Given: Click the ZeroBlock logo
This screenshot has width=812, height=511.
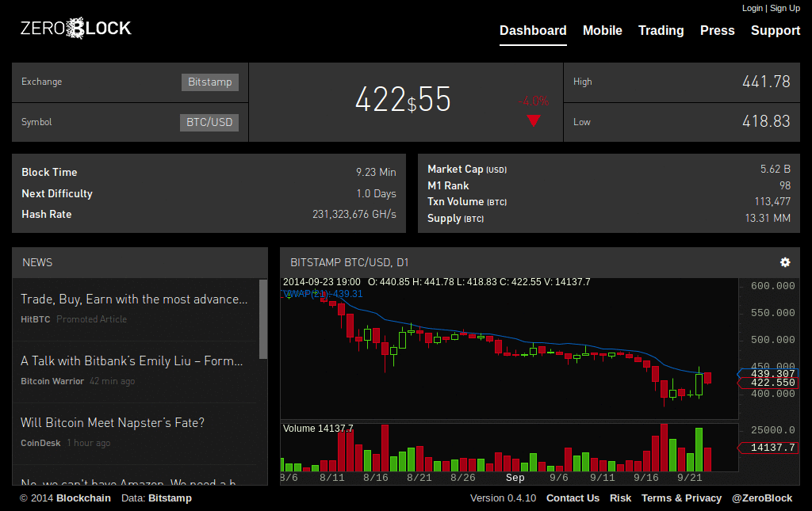Looking at the screenshot, I should 75,28.
